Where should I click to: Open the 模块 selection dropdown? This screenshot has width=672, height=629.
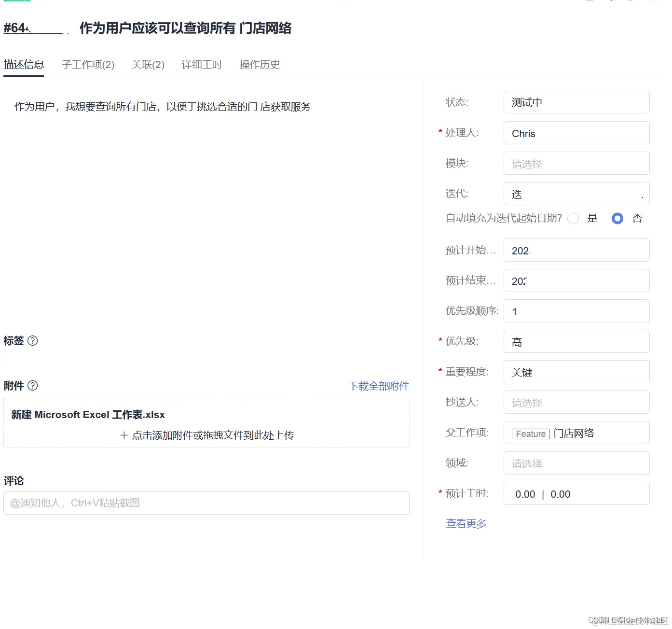(x=576, y=163)
